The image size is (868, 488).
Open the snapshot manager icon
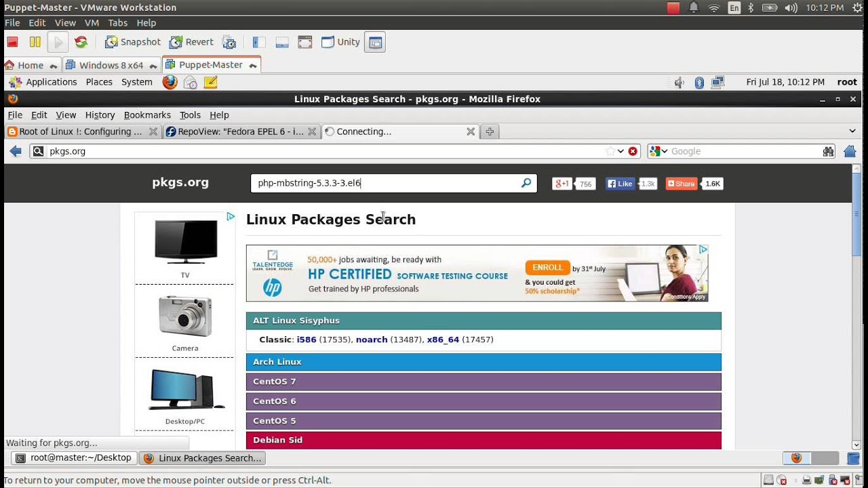(x=229, y=42)
